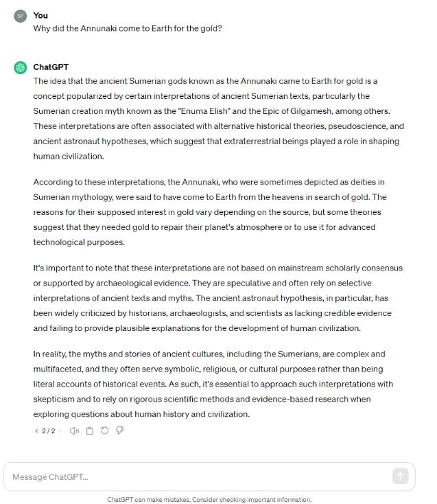Click the "ChatGPT can make mistakes" disclaimer
This screenshot has width=437, height=504.
(x=209, y=499)
